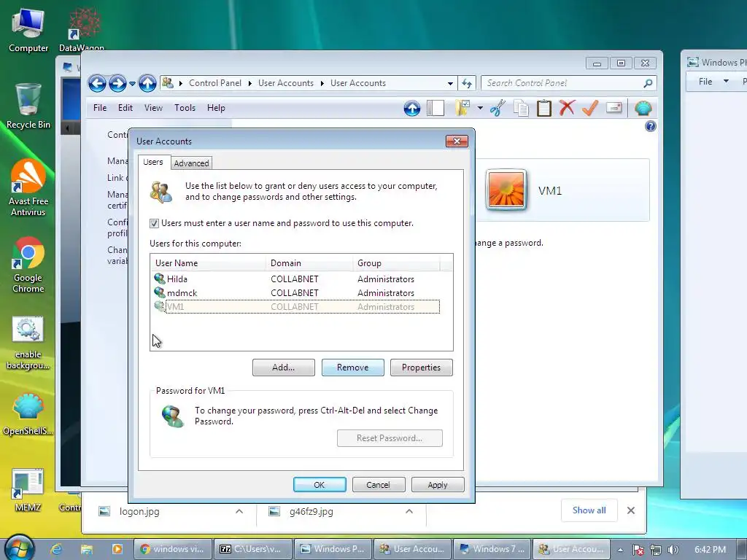The height and width of the screenshot is (560, 747).
Task: Expand the folder options dropdown arrow
Action: coord(480,108)
